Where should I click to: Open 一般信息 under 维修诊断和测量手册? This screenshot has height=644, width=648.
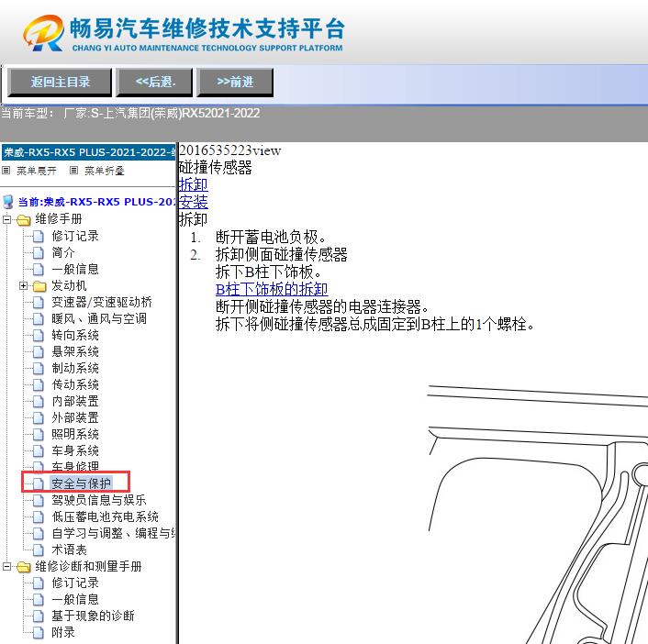[x=75, y=599]
